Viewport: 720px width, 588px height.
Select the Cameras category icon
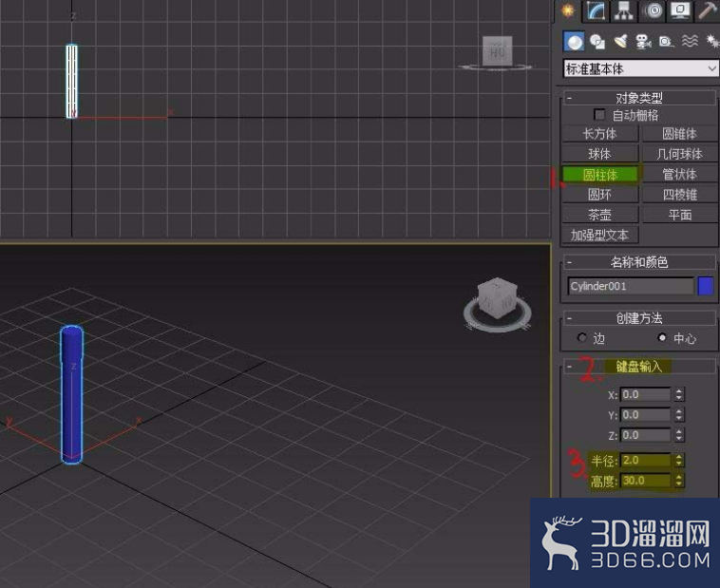point(643,42)
